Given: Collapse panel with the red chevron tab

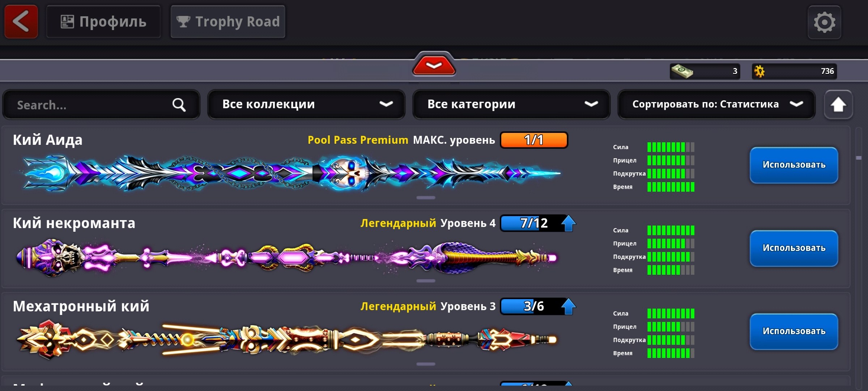Looking at the screenshot, I should [x=434, y=65].
